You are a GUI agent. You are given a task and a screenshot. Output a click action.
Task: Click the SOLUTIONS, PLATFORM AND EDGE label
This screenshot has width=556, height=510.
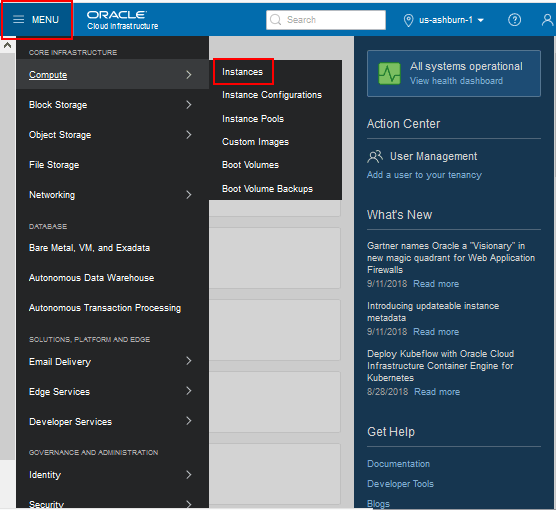[x=89, y=339]
